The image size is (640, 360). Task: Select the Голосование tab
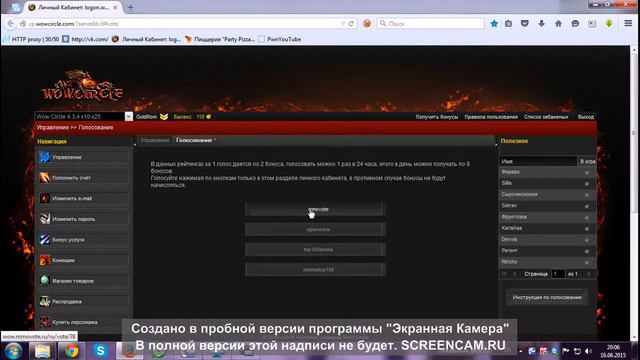[x=194, y=140]
